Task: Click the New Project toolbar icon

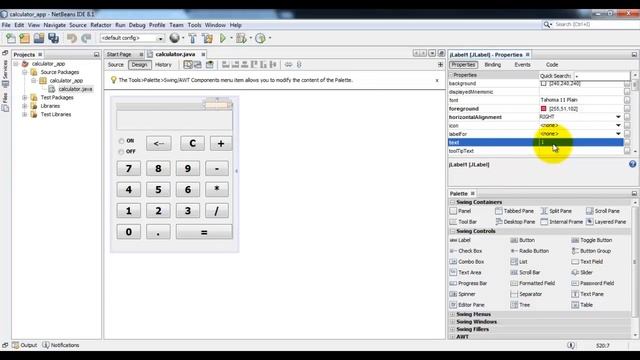Action: click(x=24, y=38)
